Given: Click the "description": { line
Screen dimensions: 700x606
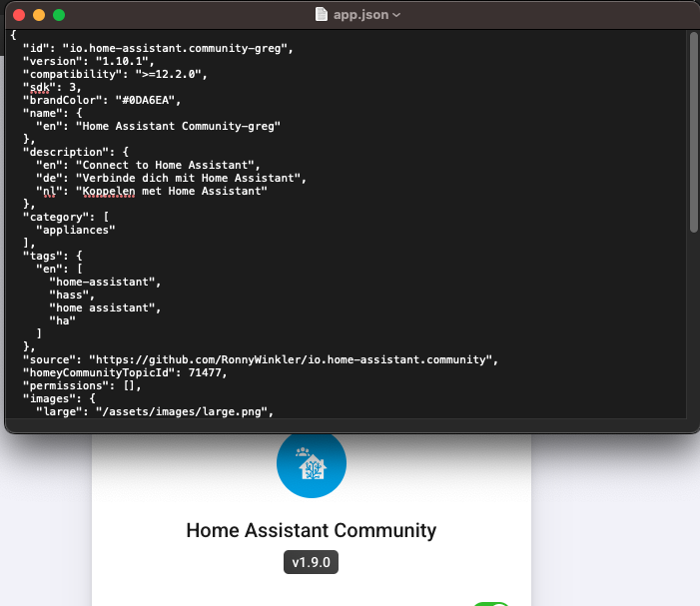Looking at the screenshot, I should (x=76, y=152).
